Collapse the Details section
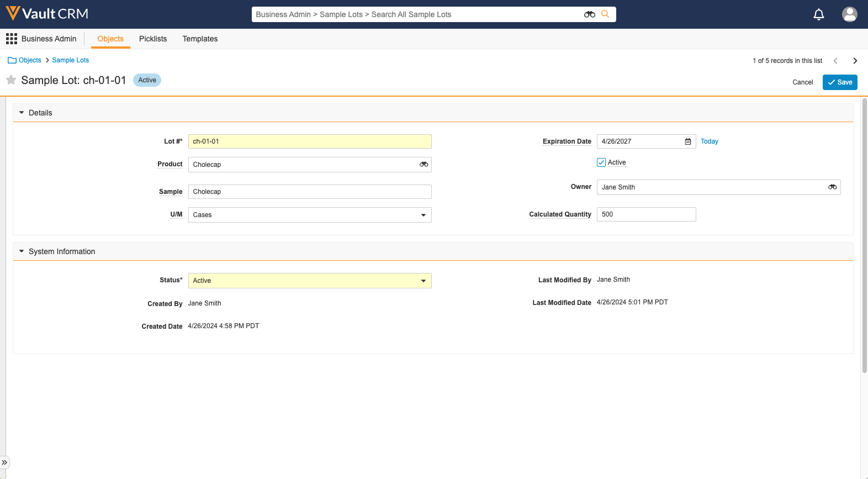Viewport: 868px width, 479px height. [22, 113]
